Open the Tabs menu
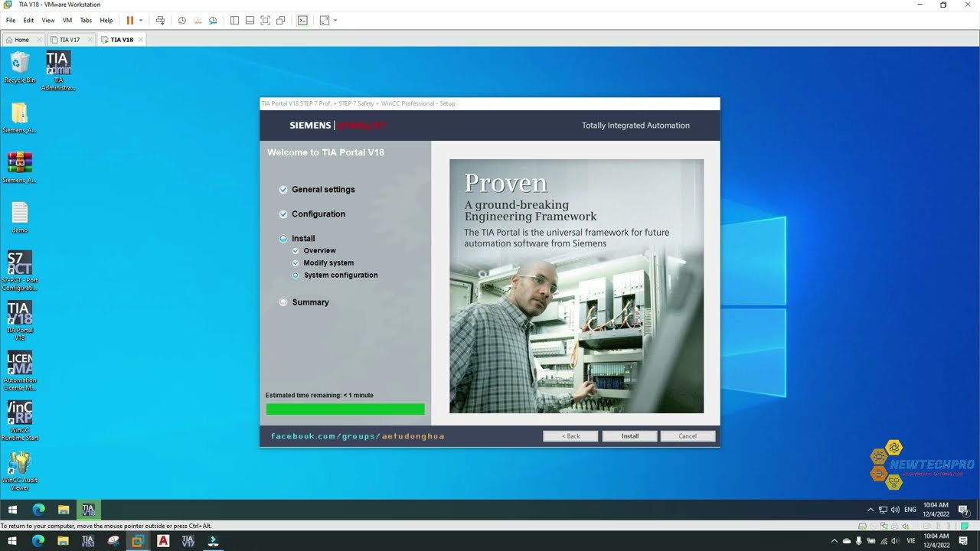This screenshot has width=980, height=551. click(x=86, y=21)
